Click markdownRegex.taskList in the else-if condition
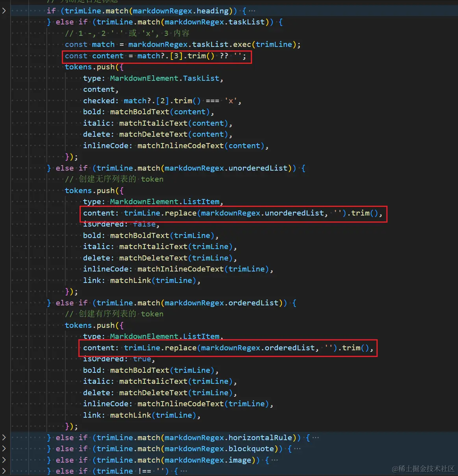458x476 pixels. coord(215,22)
